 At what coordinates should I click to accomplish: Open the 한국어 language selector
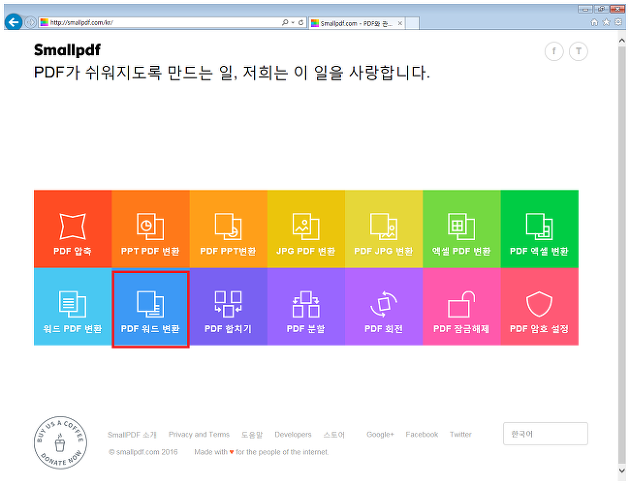click(545, 434)
